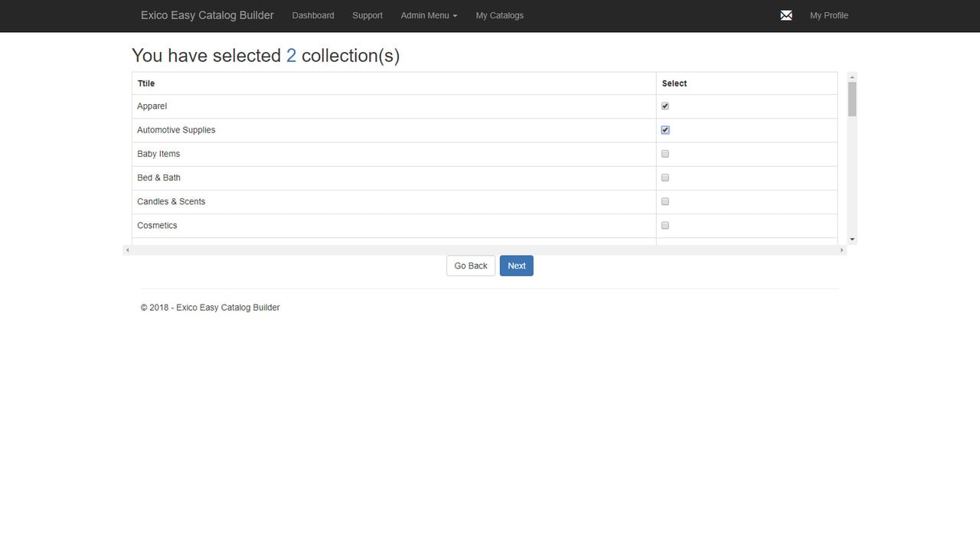The height and width of the screenshot is (551, 980).
Task: Enable the Cosmetics collection checkbox
Action: [665, 225]
